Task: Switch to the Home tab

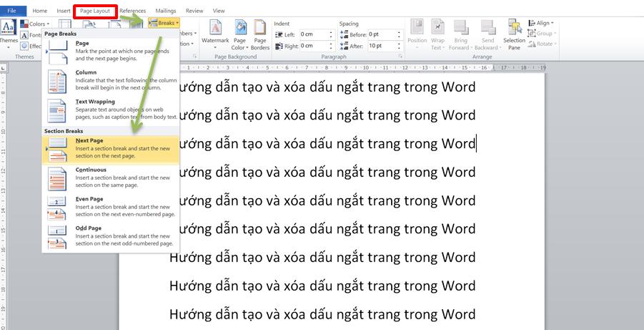Action: [39, 11]
